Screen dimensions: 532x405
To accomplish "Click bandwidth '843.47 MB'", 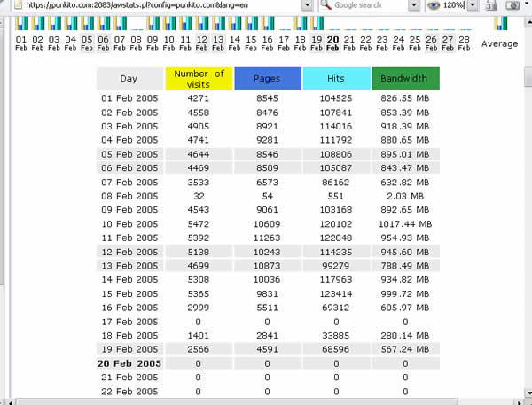I will point(405,167).
